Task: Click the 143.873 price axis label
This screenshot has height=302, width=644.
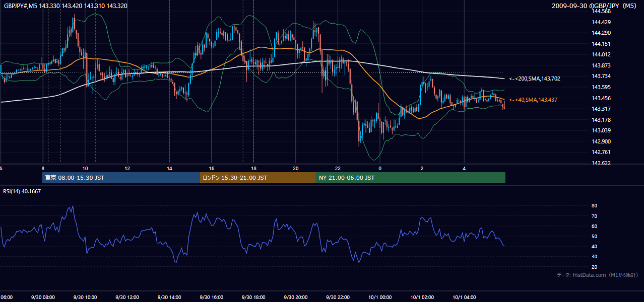Action: [602, 65]
